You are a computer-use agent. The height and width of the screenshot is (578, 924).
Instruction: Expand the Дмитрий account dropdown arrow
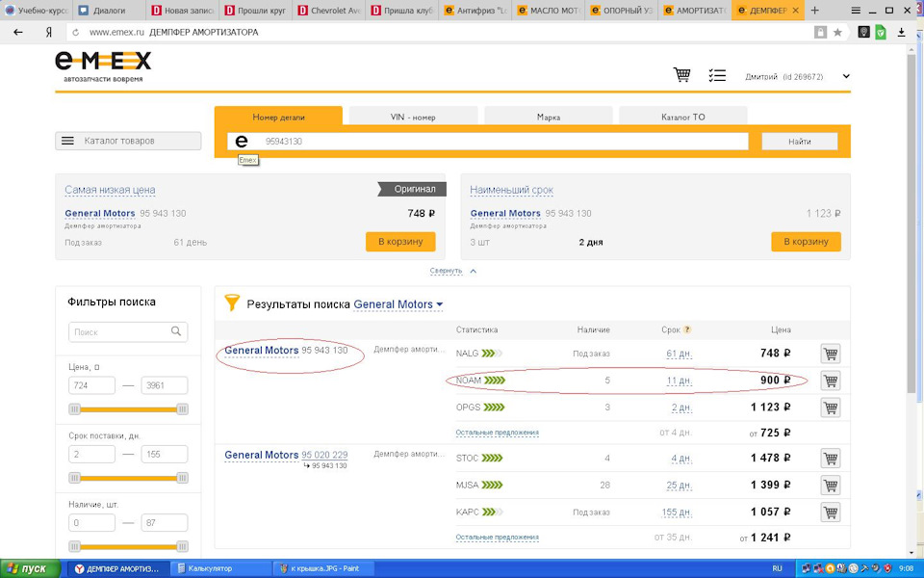click(x=846, y=76)
